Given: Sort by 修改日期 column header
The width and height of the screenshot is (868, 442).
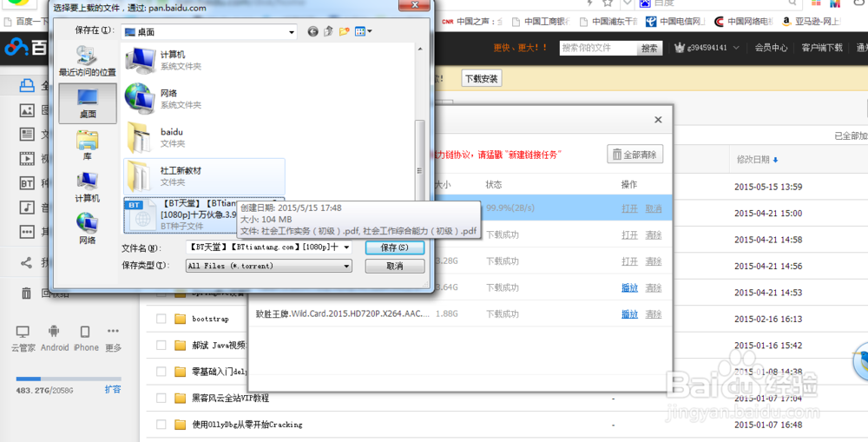Looking at the screenshot, I should [757, 160].
